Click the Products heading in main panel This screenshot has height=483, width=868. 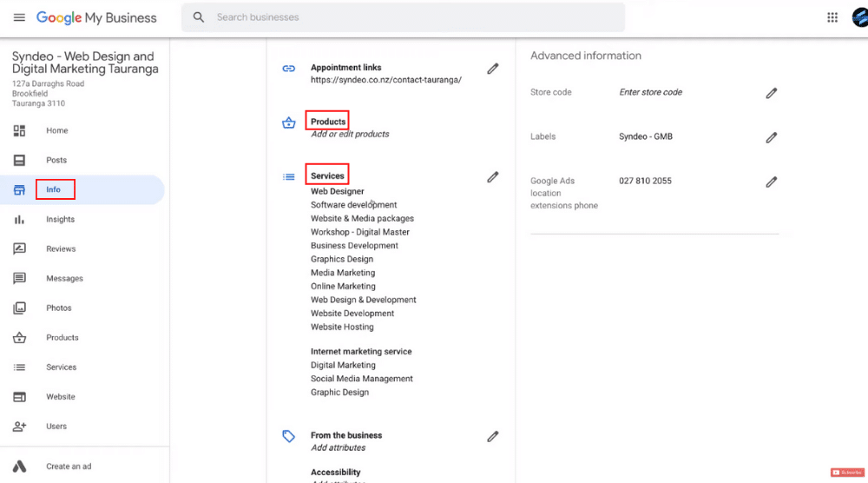click(x=328, y=122)
